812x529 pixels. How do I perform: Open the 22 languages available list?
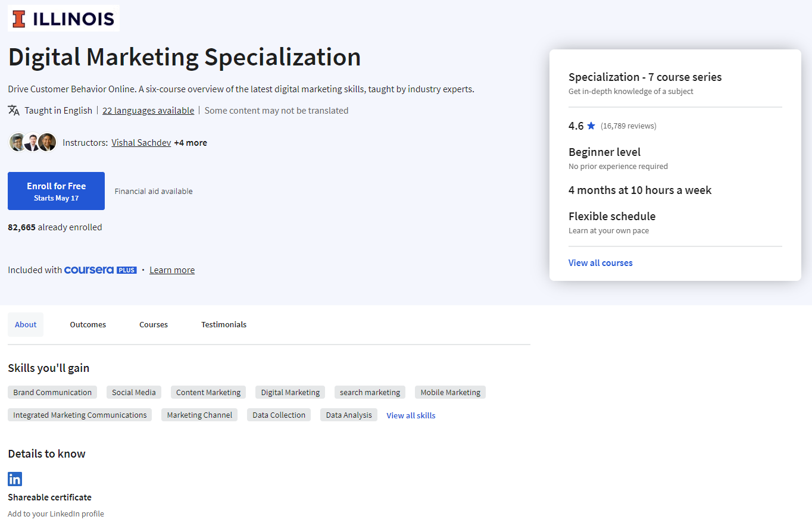click(148, 110)
